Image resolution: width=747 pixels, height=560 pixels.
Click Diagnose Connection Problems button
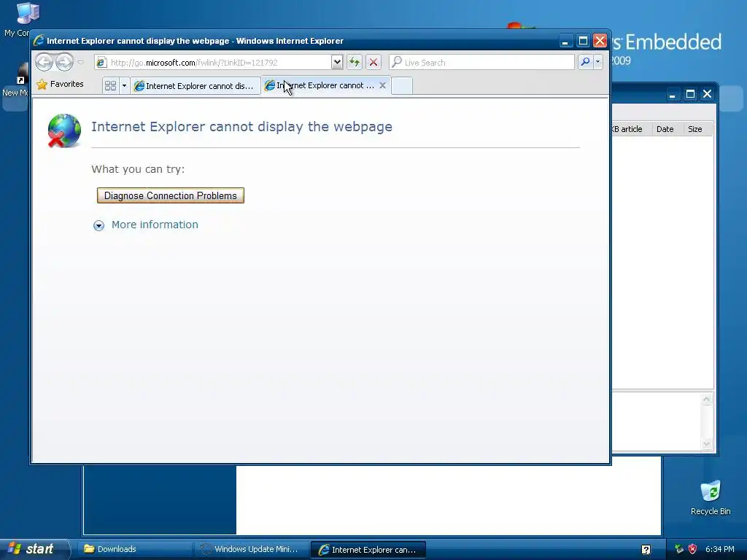tap(171, 195)
